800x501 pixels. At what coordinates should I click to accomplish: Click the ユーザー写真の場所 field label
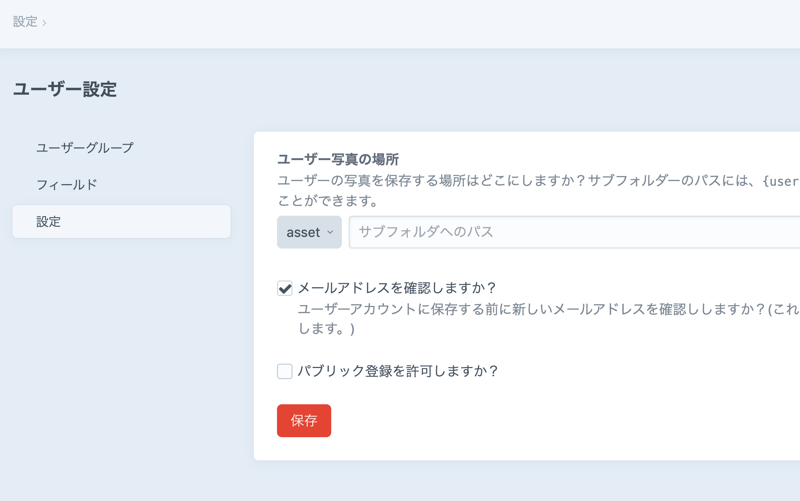pyautogui.click(x=338, y=159)
